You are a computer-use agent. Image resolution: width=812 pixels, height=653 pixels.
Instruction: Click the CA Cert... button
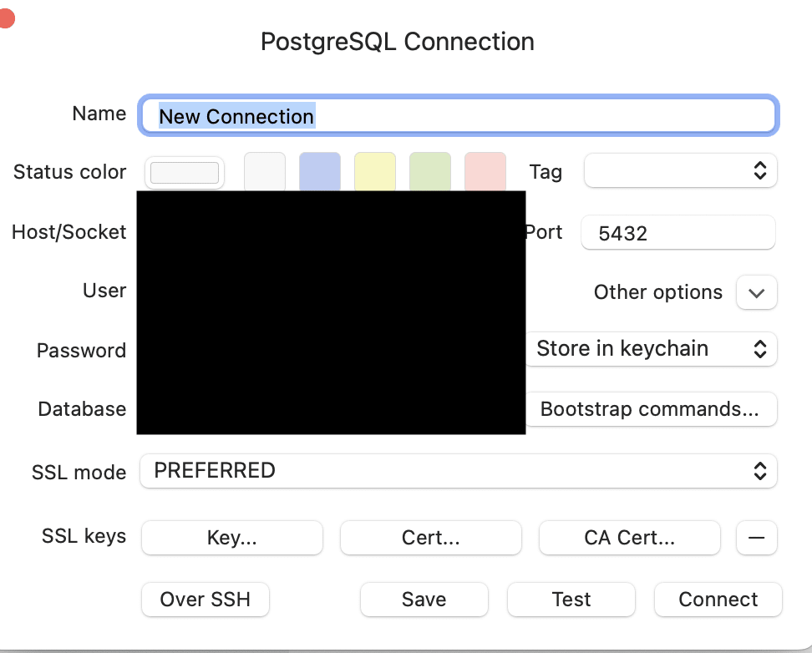coord(630,538)
